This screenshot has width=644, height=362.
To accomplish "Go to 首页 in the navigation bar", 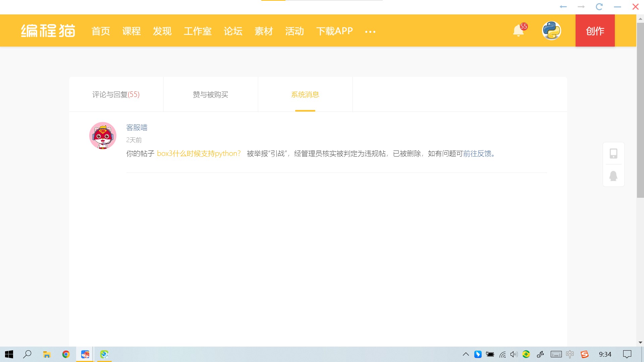I will click(101, 31).
